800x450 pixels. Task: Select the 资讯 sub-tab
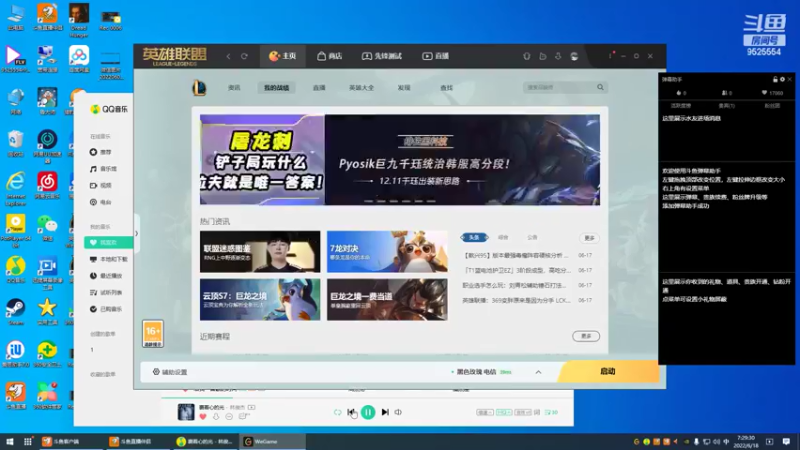[234, 88]
